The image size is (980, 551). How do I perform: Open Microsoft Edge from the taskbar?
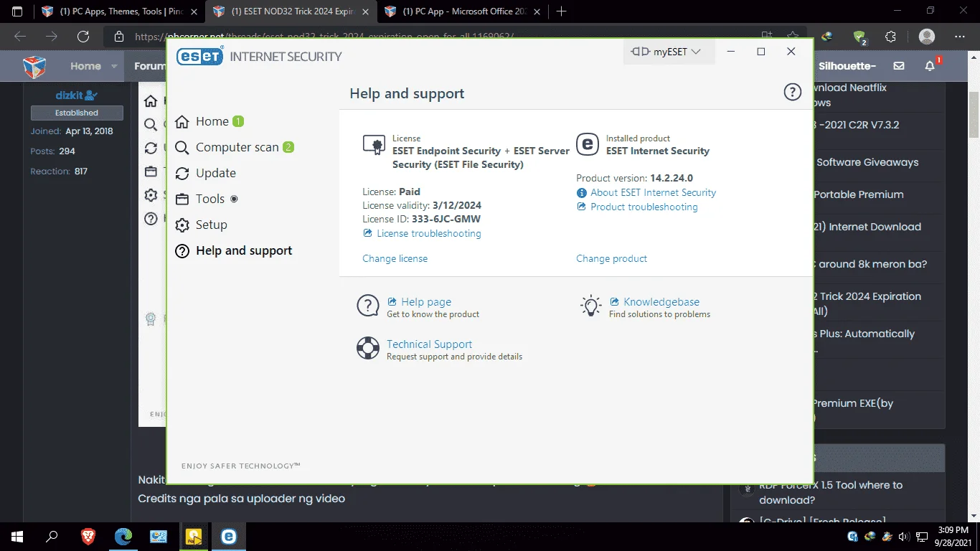tap(123, 537)
